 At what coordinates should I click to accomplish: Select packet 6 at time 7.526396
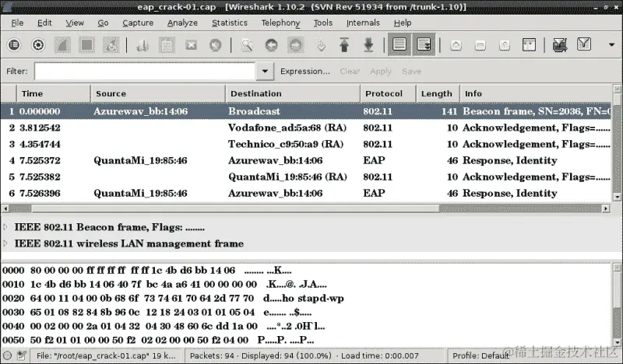[x=306, y=194]
